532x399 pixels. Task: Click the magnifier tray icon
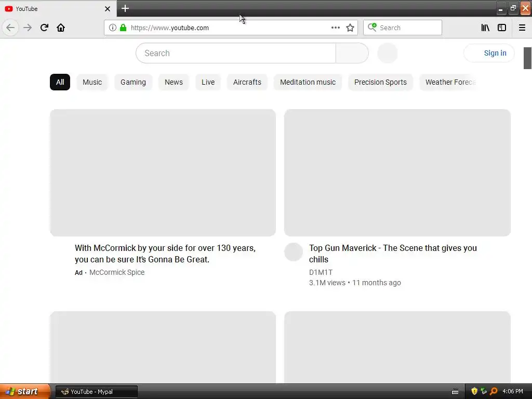pos(494,391)
